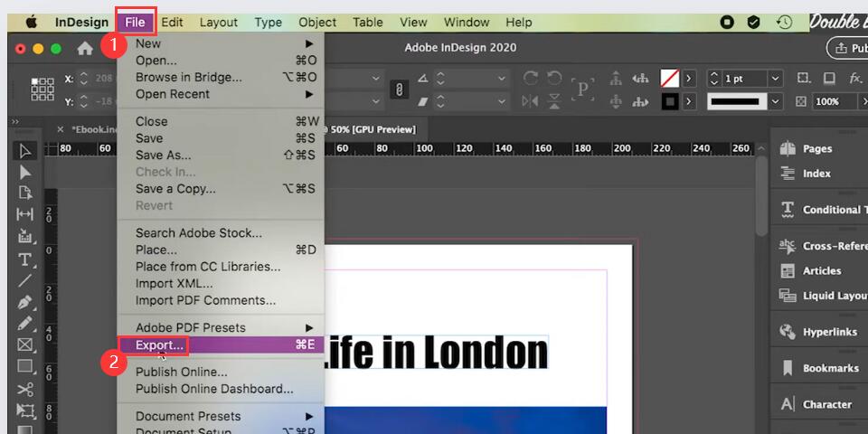The height and width of the screenshot is (434, 868).
Task: Toggle constrain proportions chain link
Action: pos(399,90)
